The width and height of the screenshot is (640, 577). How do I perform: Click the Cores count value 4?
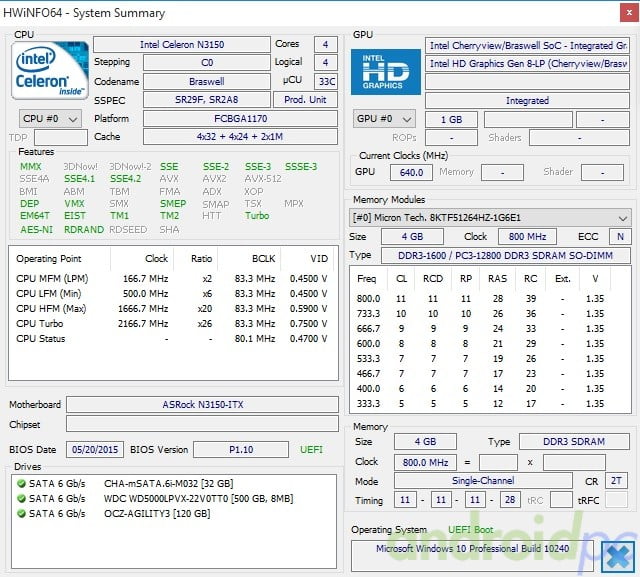(325, 44)
